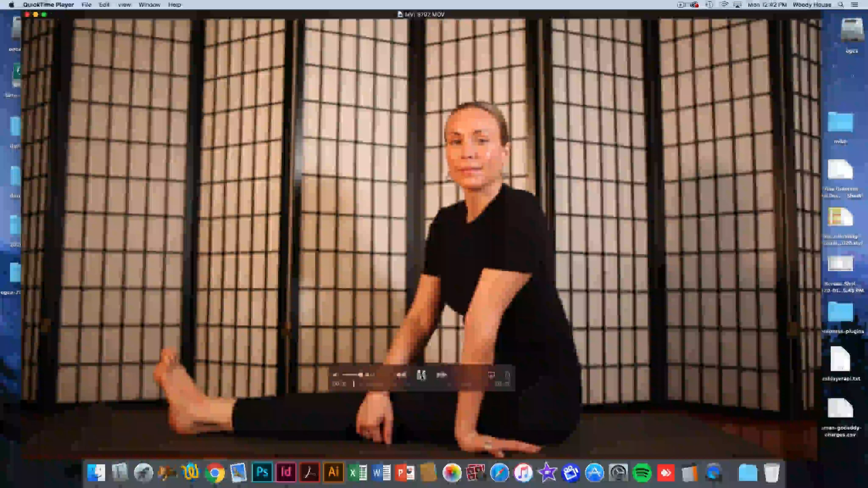
Task: Open the Edit menu
Action: 104,5
